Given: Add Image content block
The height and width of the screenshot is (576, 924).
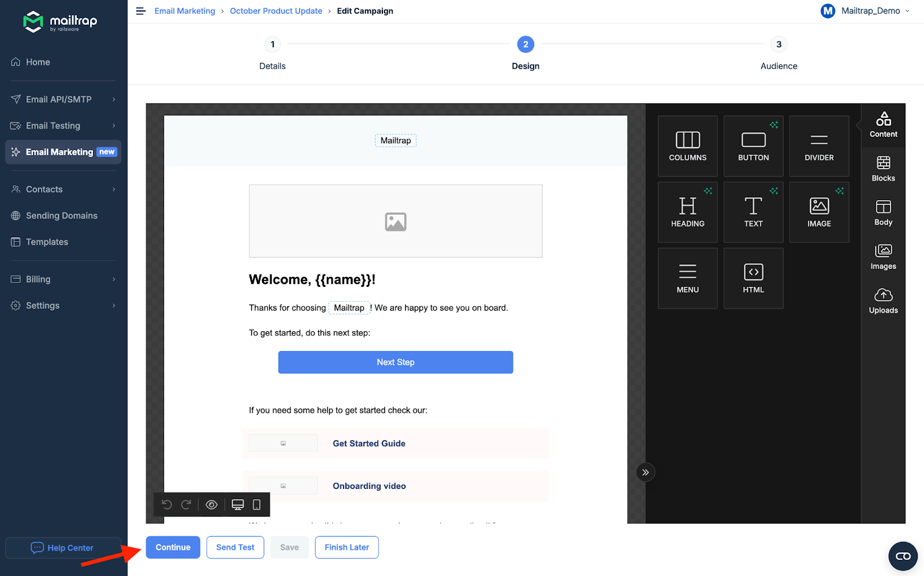Looking at the screenshot, I should coord(819,212).
